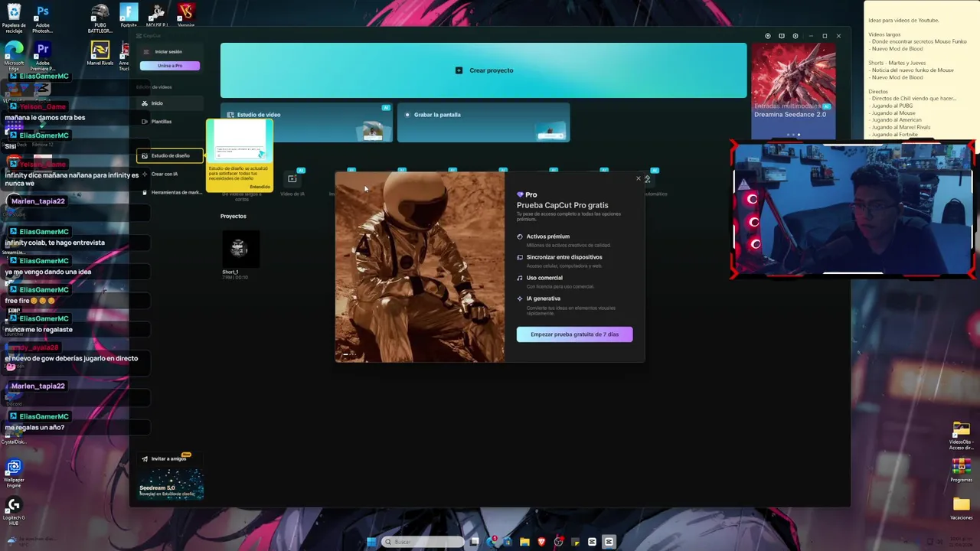Viewport: 980px width, 551px height.
Task: Click the first CapCut title bar icon
Action: [x=767, y=36]
